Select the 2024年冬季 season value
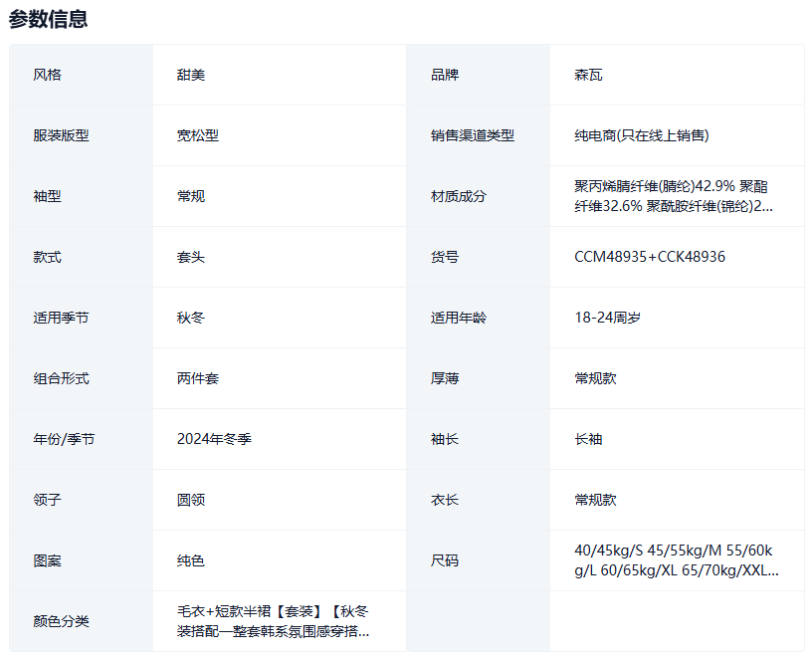Viewport: 812px width, 663px height. (x=214, y=439)
